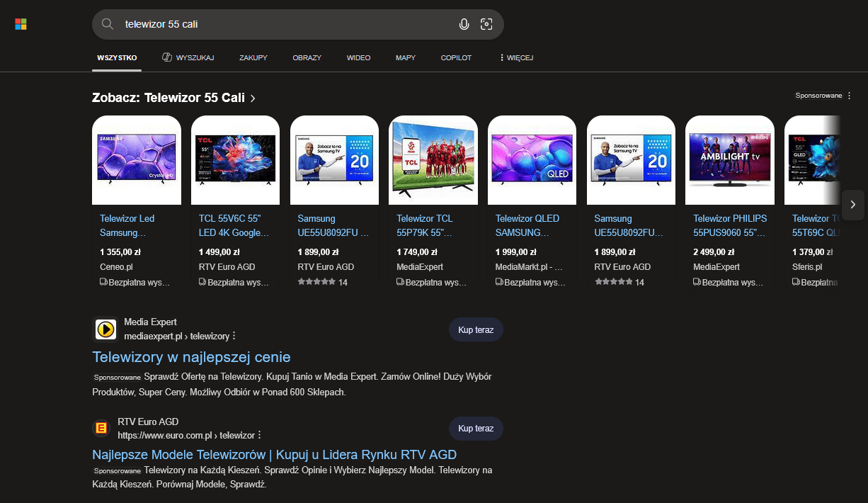
Task: Open the WYSZUKAJ tab
Action: coord(188,57)
